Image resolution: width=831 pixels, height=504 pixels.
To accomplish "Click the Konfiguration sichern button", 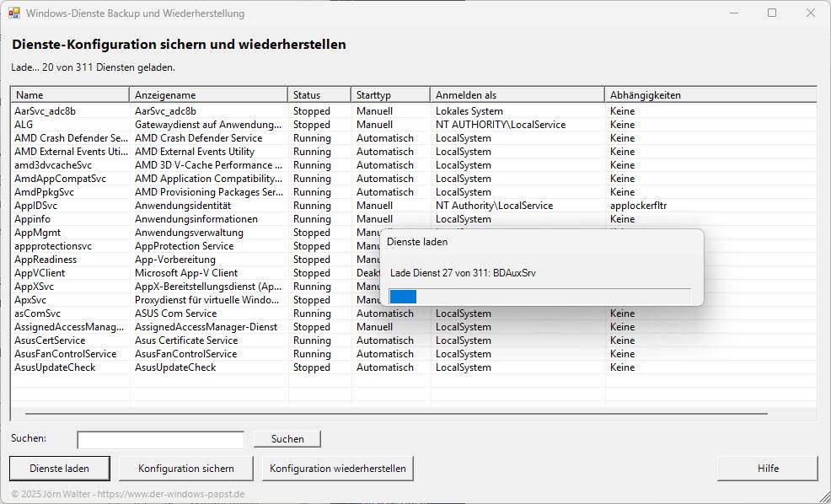I will pos(185,469).
